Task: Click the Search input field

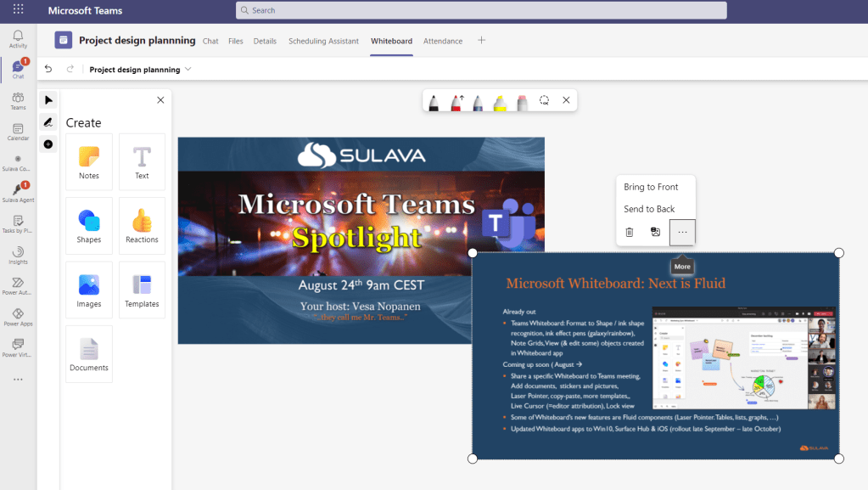Action: (x=481, y=10)
